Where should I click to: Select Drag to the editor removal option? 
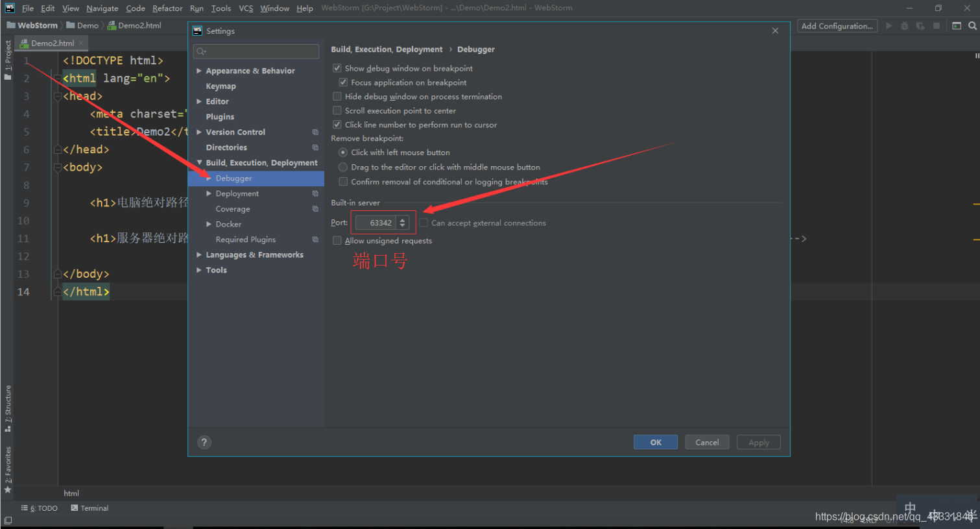(x=343, y=167)
